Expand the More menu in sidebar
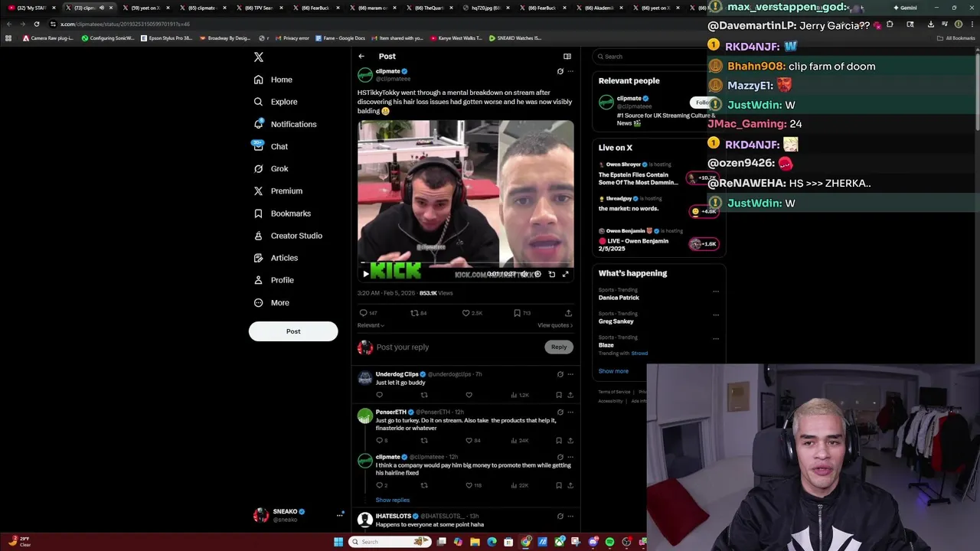This screenshot has height=551, width=980. pyautogui.click(x=272, y=302)
